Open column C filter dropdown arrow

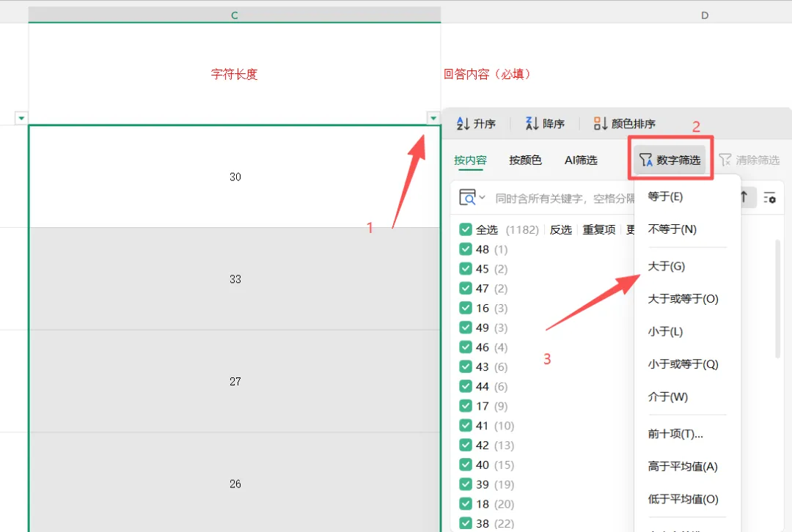433,118
